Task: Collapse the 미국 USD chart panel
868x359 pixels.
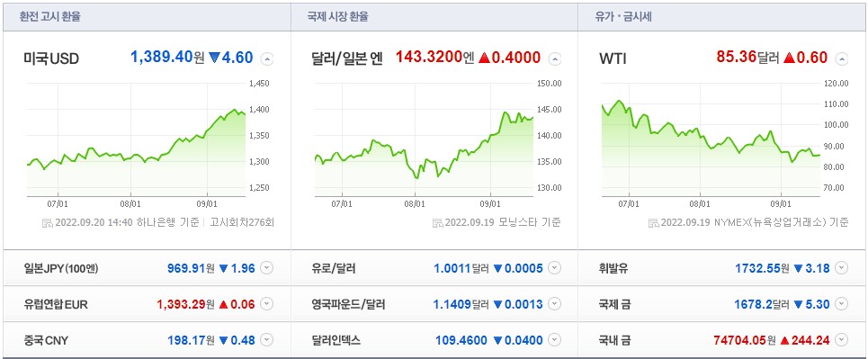Action: (267, 58)
